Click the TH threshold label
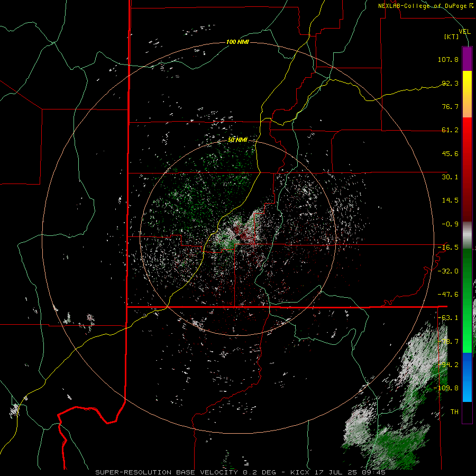The image size is (476, 476). [x=454, y=412]
